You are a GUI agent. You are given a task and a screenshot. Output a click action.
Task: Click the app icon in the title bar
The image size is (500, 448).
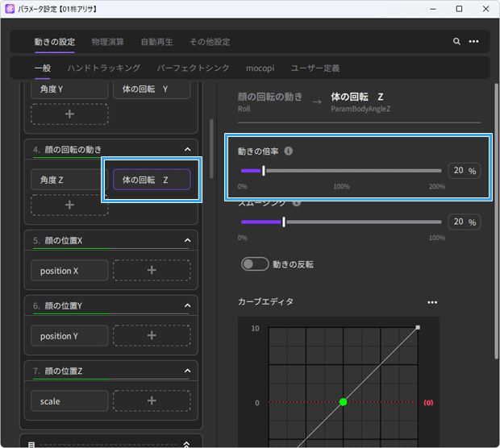coord(10,9)
